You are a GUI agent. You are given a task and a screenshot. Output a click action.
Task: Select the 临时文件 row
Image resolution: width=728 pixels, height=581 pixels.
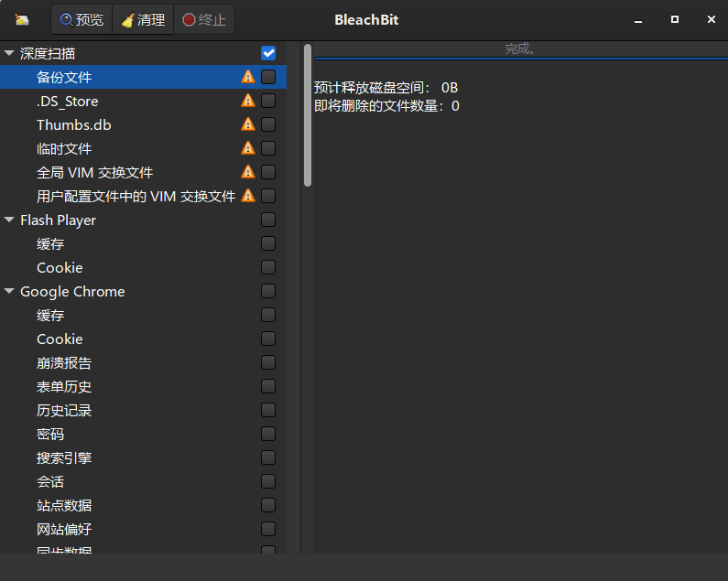143,148
